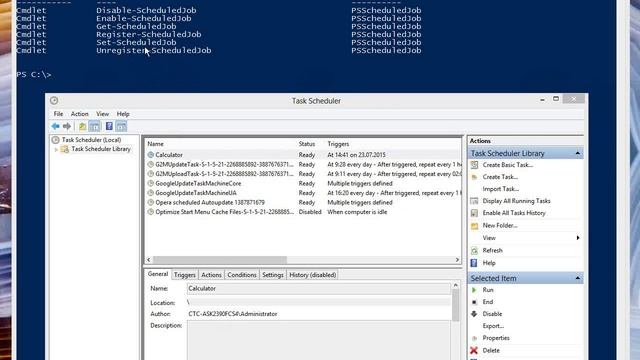Open the View menu in menu bar
Image resolution: width=640 pixels, height=360 pixels.
click(x=102, y=114)
